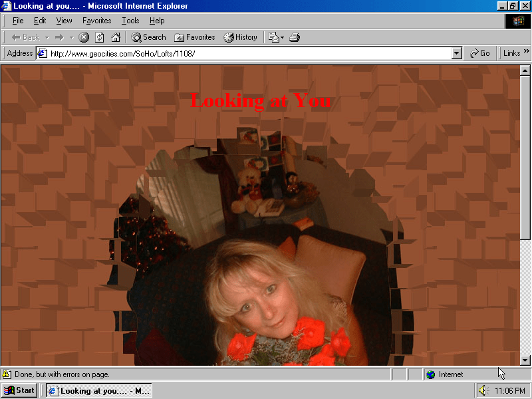The height and width of the screenshot is (399, 532).
Task: Open the address bar dropdown list
Action: (456, 53)
